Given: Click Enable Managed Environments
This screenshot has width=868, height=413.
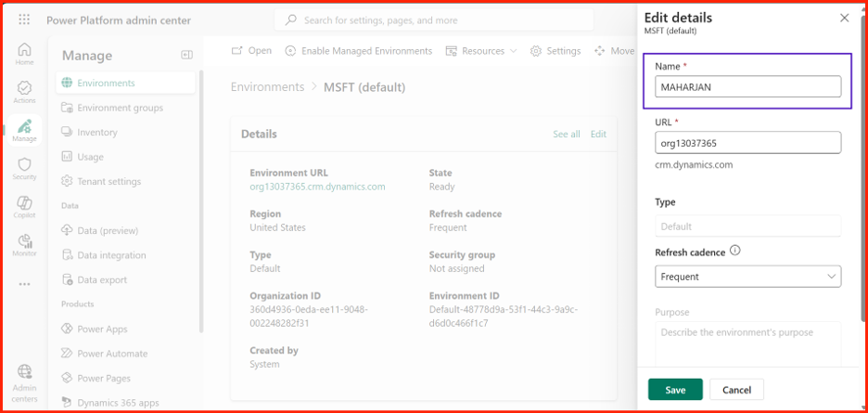Looking at the screenshot, I should click(x=358, y=51).
